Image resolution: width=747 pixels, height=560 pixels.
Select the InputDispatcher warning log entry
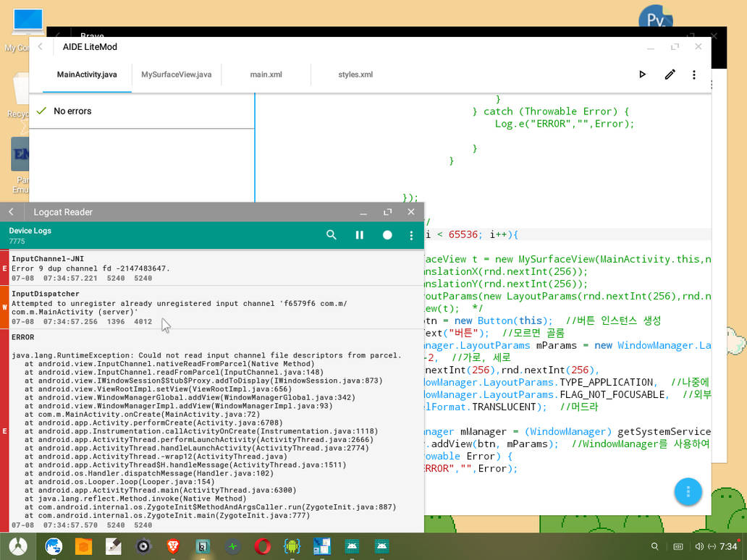point(212,307)
